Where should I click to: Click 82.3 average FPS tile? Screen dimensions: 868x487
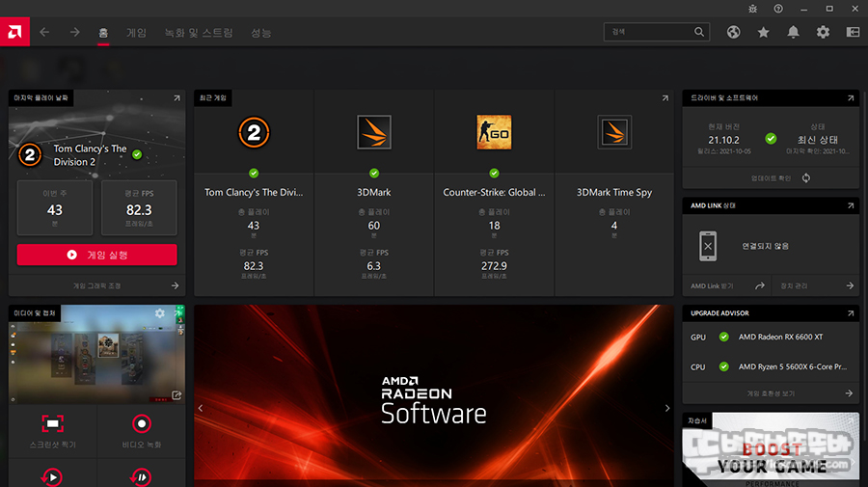[139, 208]
